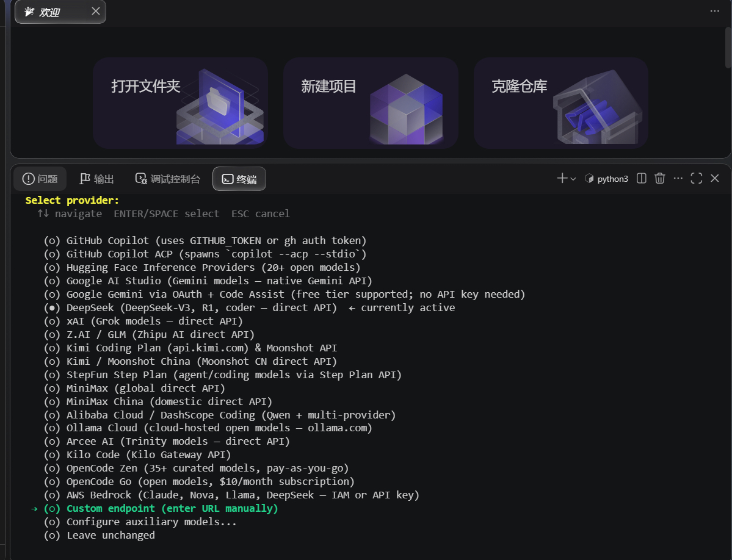This screenshot has width=732, height=560.
Task: Select GitHub Copilot ACP provider option
Action: 205,254
